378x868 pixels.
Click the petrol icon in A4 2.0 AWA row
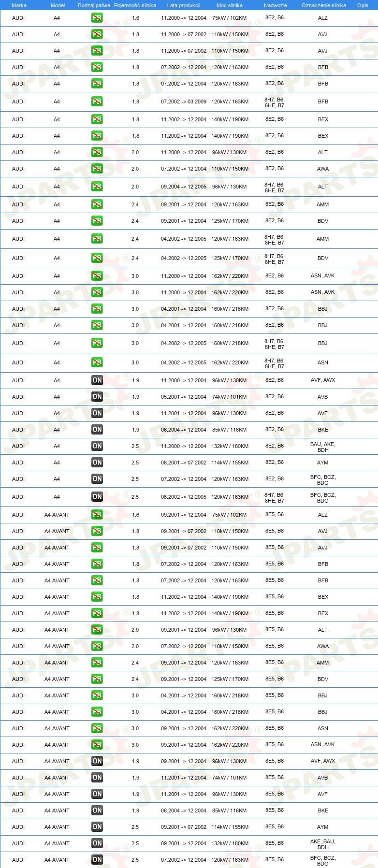(97, 169)
